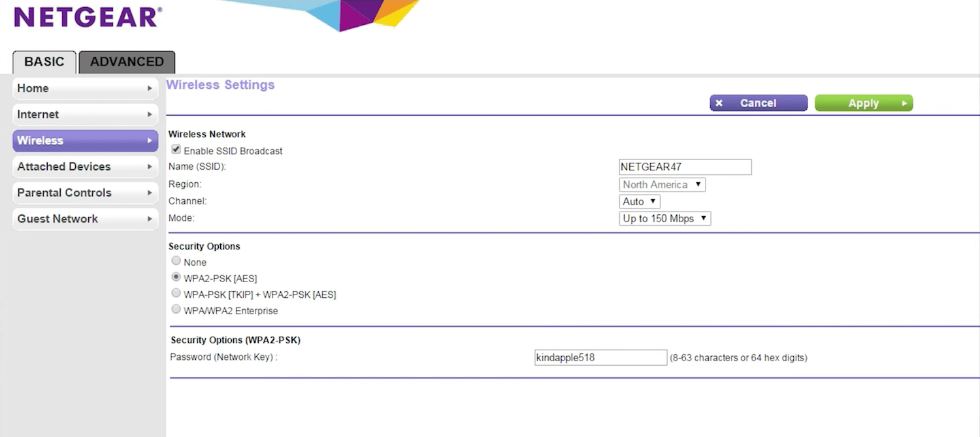Switch to the ADVANCED tab

(x=127, y=62)
